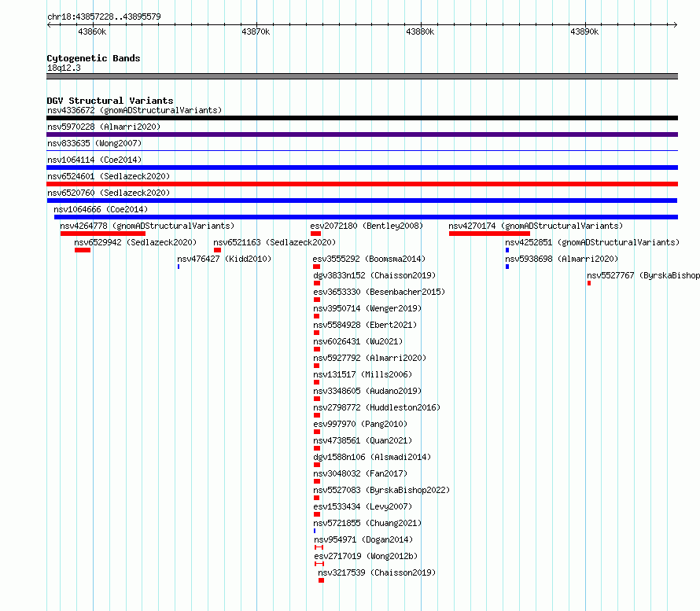Select the red nsv6524601 Sedlazeck2020 bar
Viewport: 700px width, 611px height.
pyautogui.click(x=362, y=184)
